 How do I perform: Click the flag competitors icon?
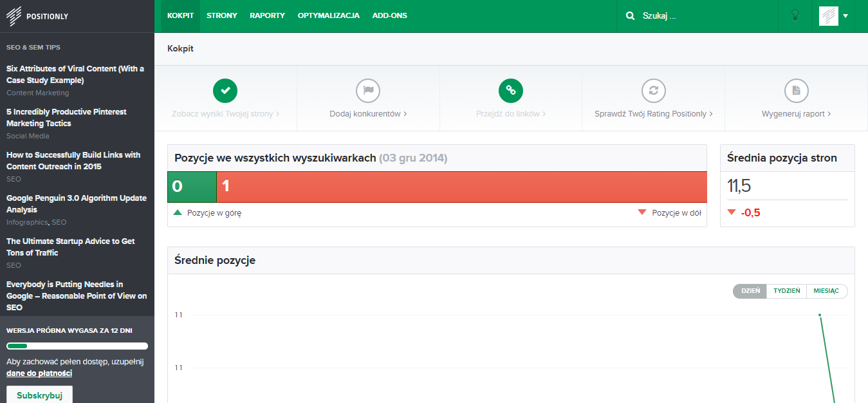click(x=368, y=91)
